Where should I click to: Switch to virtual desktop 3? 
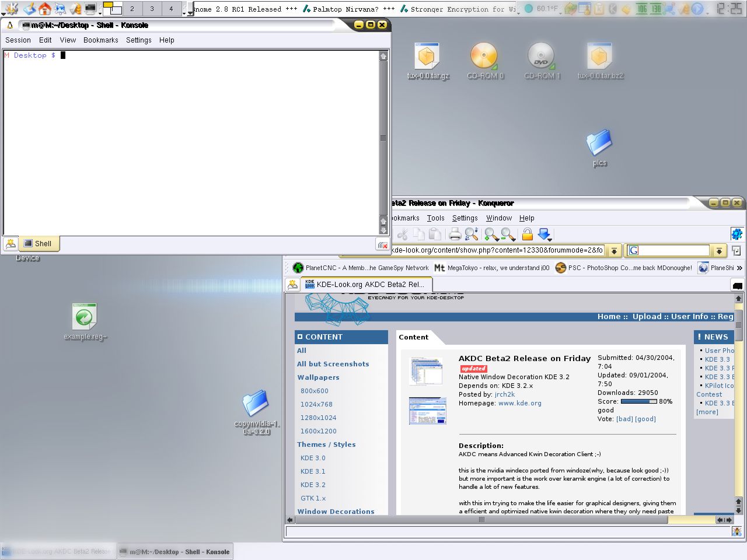(152, 9)
